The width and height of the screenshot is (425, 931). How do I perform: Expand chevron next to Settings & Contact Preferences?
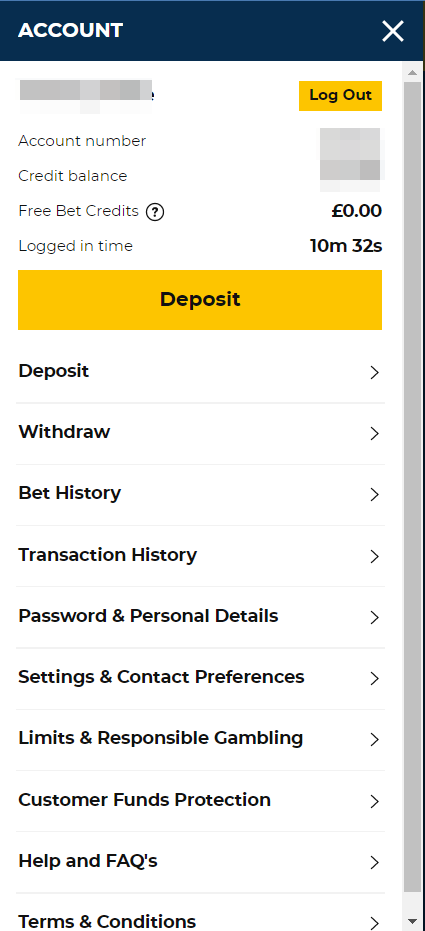click(374, 679)
